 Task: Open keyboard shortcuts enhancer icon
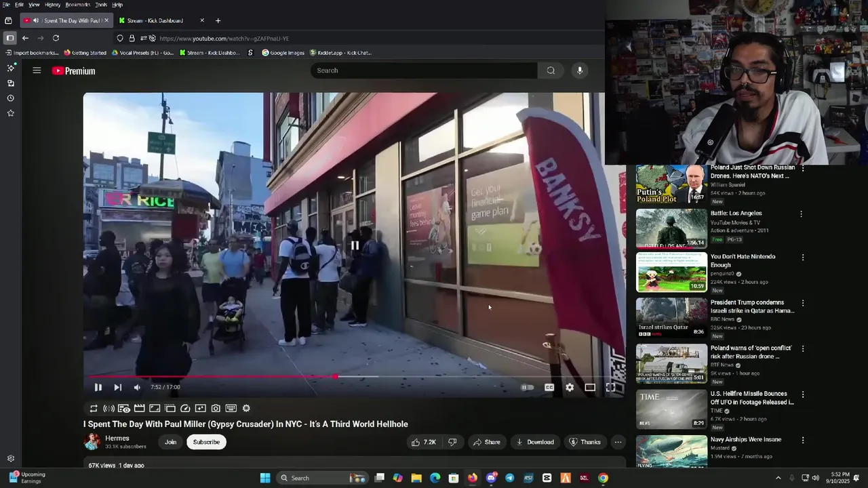tap(231, 408)
